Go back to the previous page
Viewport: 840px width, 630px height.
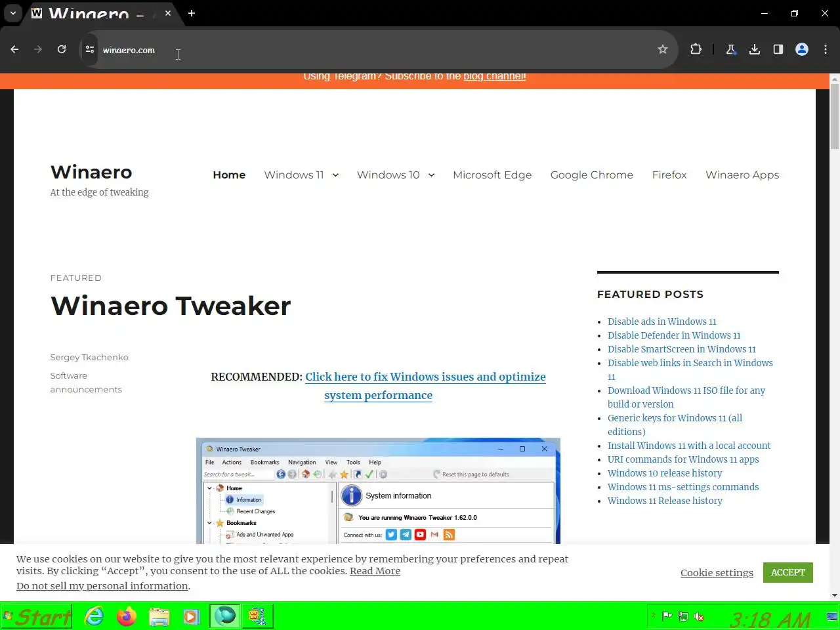pos(14,49)
